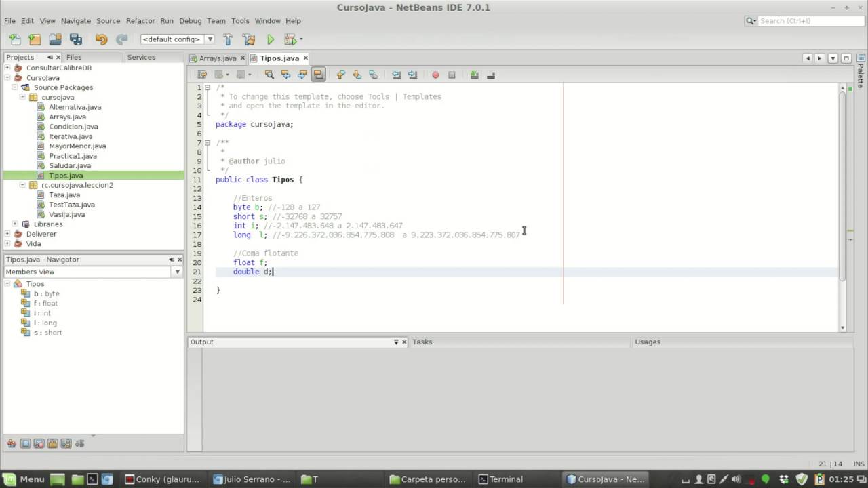868x488 pixels.
Task: Collapse the cursojava package node
Action: [22, 97]
